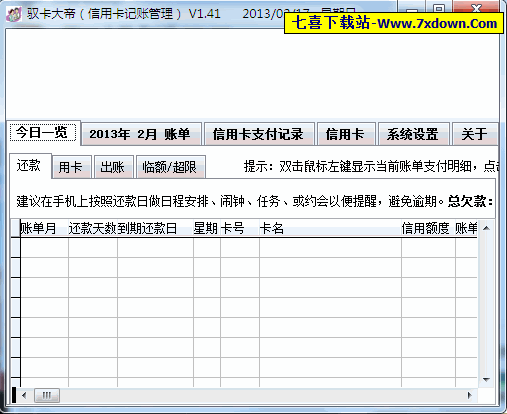Click the vertical scrollbar up arrow
This screenshot has width=507, height=414.
[486, 228]
